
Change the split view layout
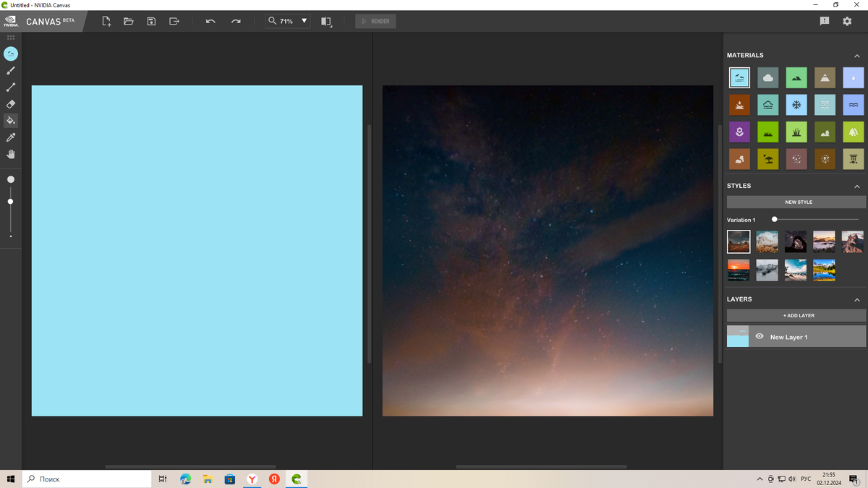[327, 22]
